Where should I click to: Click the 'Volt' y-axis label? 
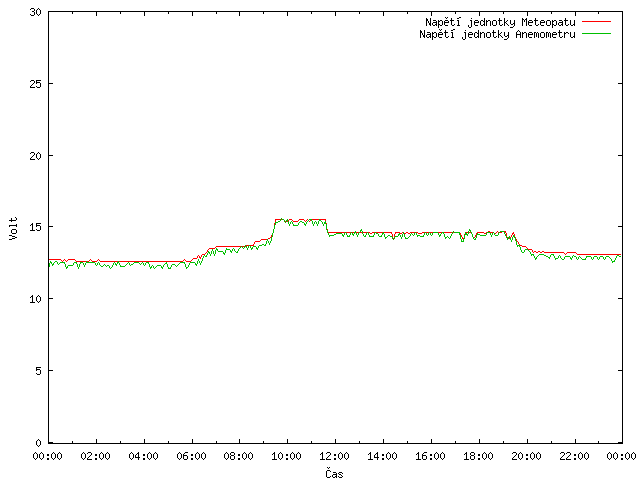[13, 228]
